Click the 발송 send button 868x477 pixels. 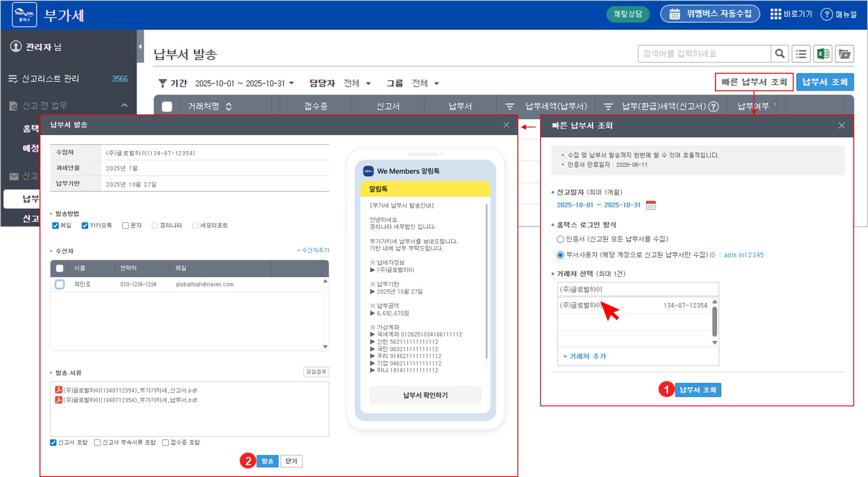coord(267,461)
